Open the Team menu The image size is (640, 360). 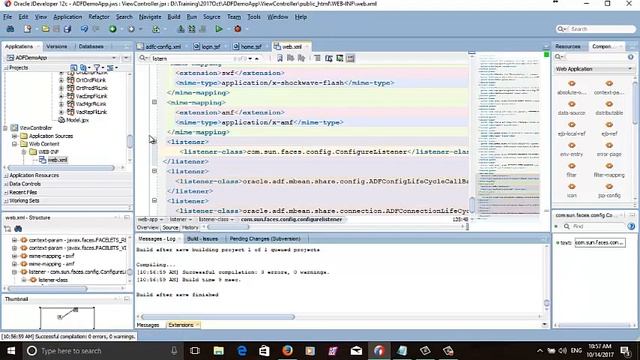coord(234,17)
